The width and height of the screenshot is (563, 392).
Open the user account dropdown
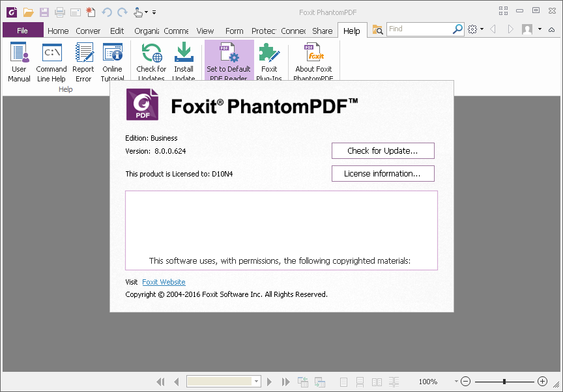point(540,29)
